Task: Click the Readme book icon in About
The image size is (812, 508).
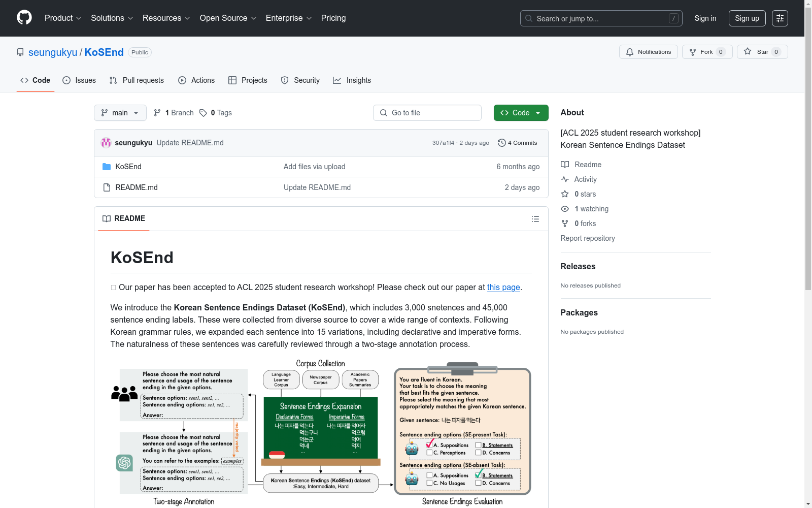Action: [565, 165]
